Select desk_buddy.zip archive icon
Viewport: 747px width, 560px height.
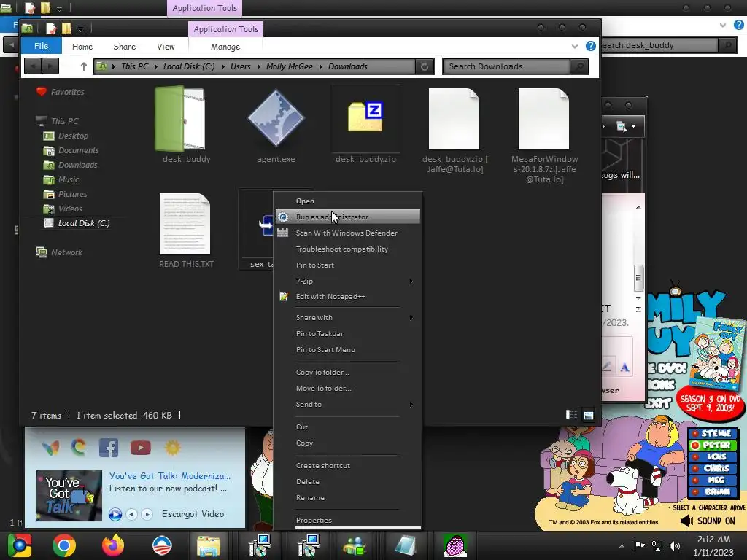[365, 117]
